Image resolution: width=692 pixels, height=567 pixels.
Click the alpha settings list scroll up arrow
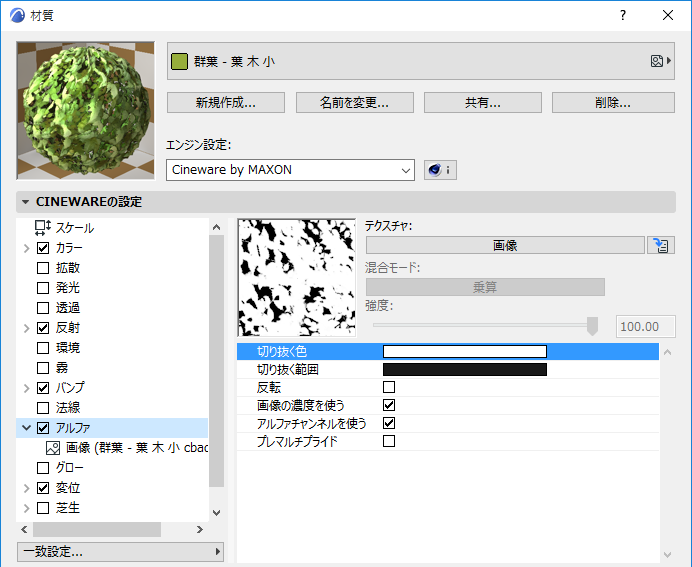pos(668,352)
